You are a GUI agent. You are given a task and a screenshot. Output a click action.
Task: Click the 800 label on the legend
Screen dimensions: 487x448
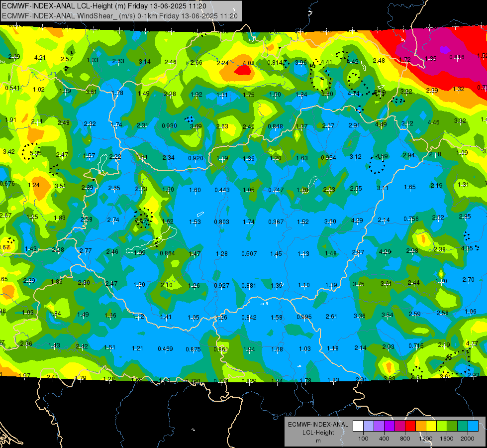coord(405,439)
